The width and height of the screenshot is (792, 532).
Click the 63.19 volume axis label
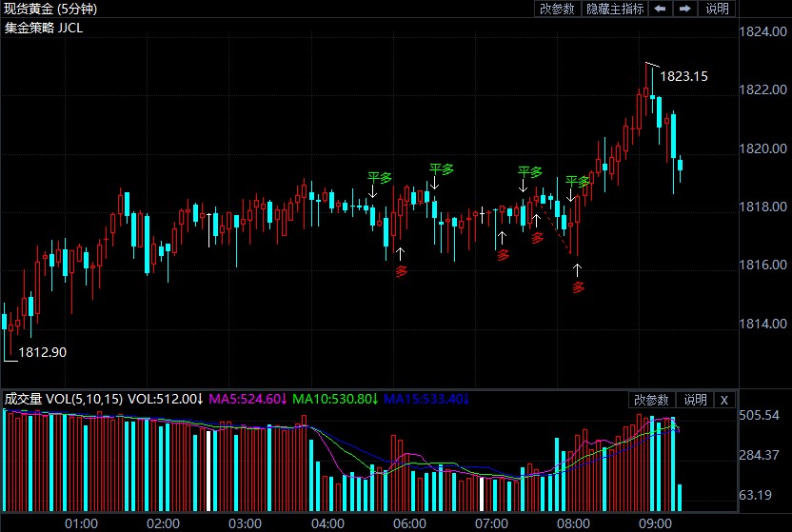[x=756, y=495]
